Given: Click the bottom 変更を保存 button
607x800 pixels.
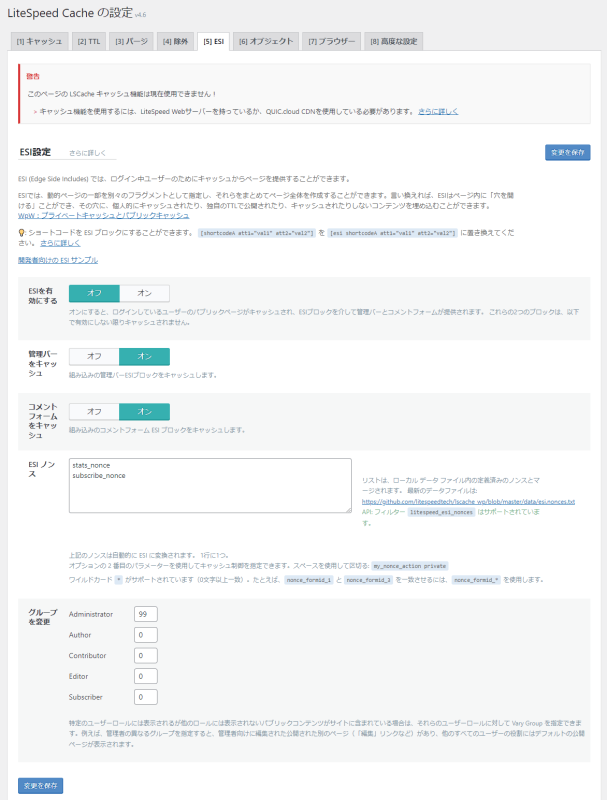Looking at the screenshot, I should click(40, 785).
